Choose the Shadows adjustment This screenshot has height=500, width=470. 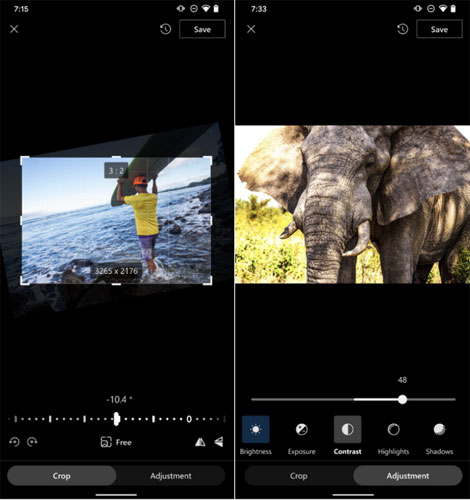click(x=439, y=435)
